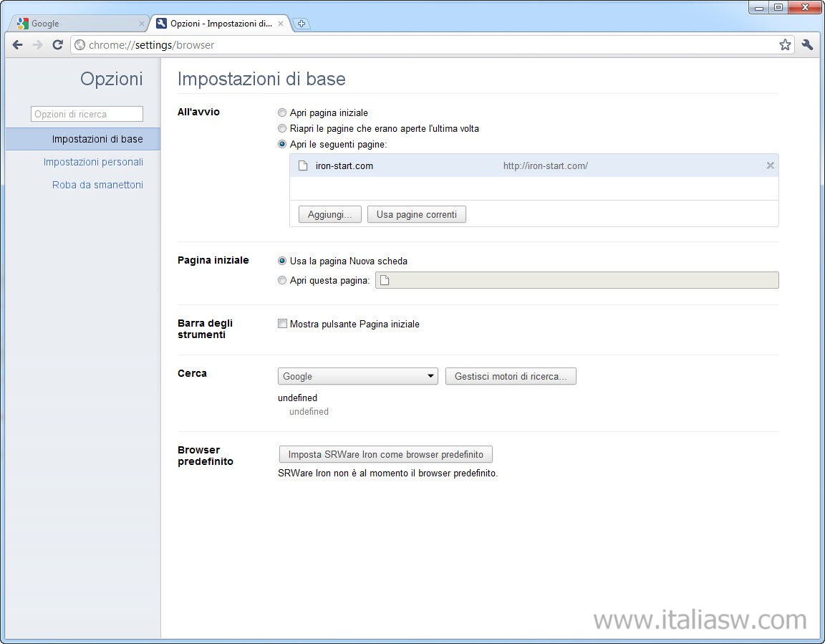
Task: Select Apri le seguenti pagine option
Action: (282, 144)
